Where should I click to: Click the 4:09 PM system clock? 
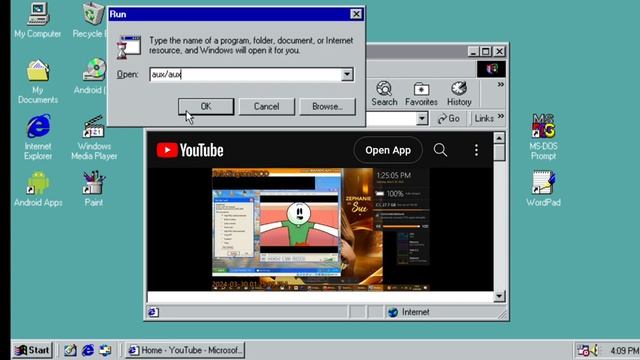pyautogui.click(x=624, y=351)
